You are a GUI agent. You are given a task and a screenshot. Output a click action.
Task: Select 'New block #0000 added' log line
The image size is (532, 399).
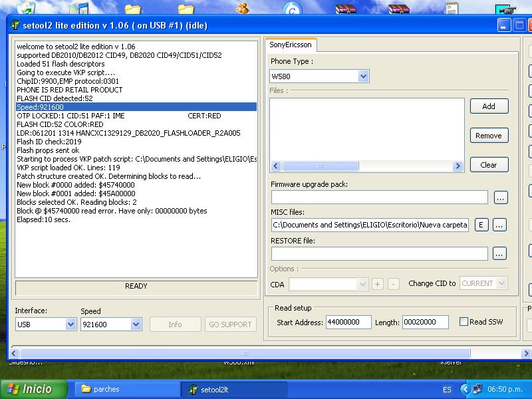[x=76, y=185]
